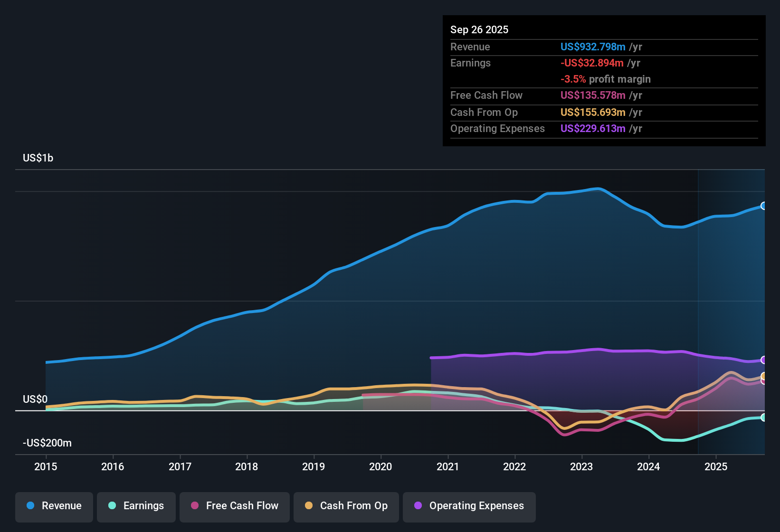Select the 2018 x-axis label
The height and width of the screenshot is (532, 780).
point(247,466)
